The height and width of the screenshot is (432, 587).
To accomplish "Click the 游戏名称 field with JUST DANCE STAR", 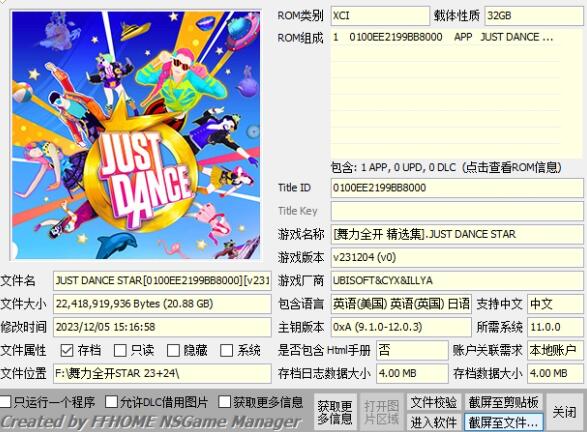I will point(457,234).
